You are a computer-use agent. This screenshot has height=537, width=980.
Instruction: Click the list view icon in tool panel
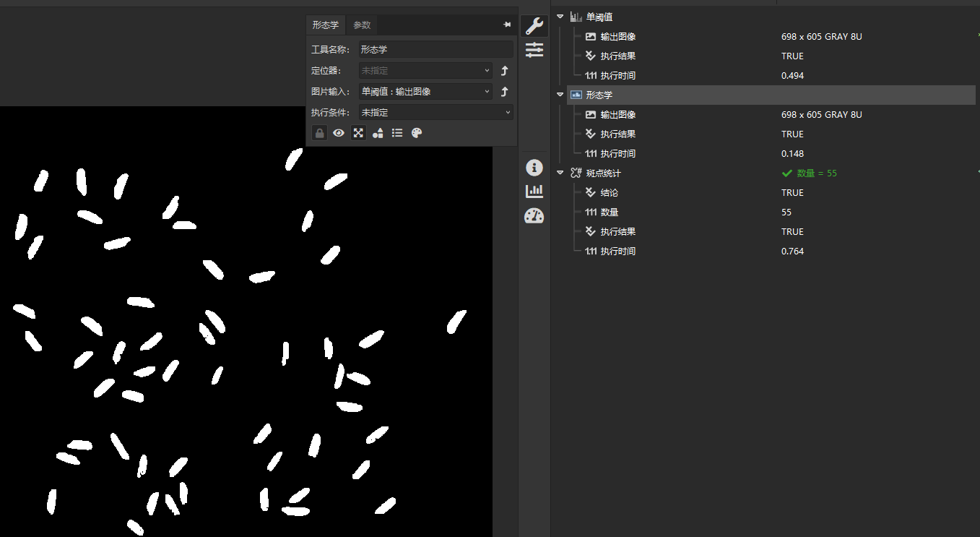[x=397, y=133]
